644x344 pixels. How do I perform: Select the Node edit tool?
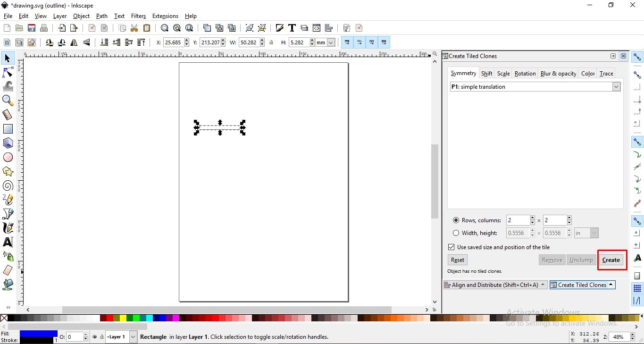tap(8, 72)
